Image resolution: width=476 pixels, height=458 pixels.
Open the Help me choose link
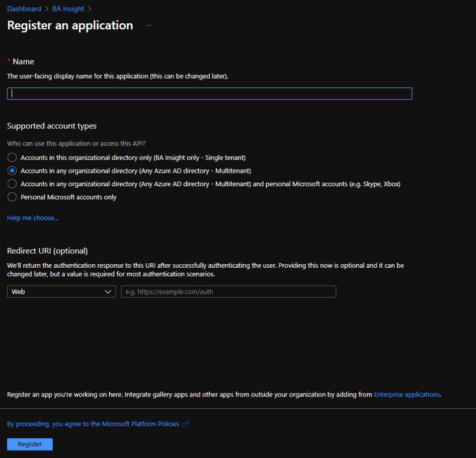(33, 218)
